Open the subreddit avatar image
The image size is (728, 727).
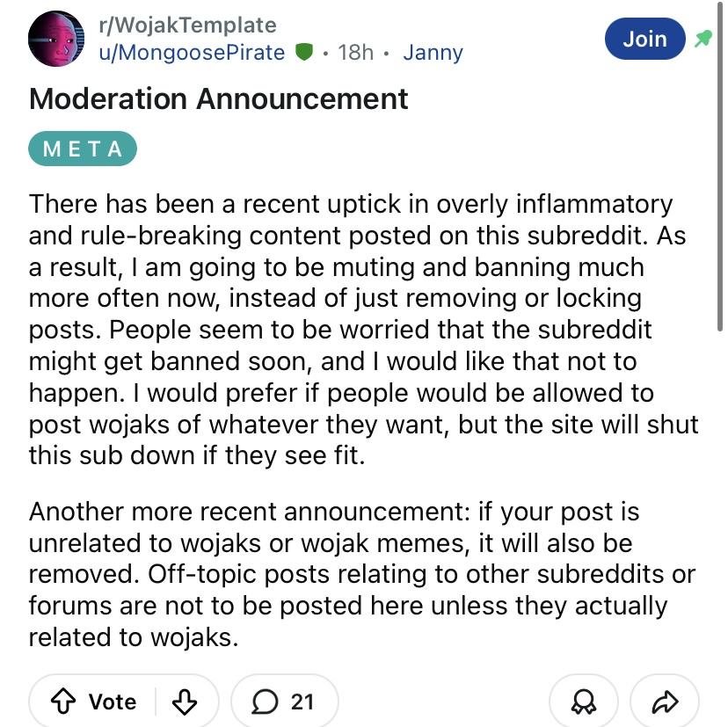[x=56, y=39]
